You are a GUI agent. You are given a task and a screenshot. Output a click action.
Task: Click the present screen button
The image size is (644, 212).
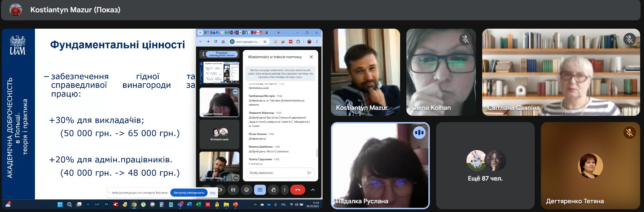[x=260, y=190]
